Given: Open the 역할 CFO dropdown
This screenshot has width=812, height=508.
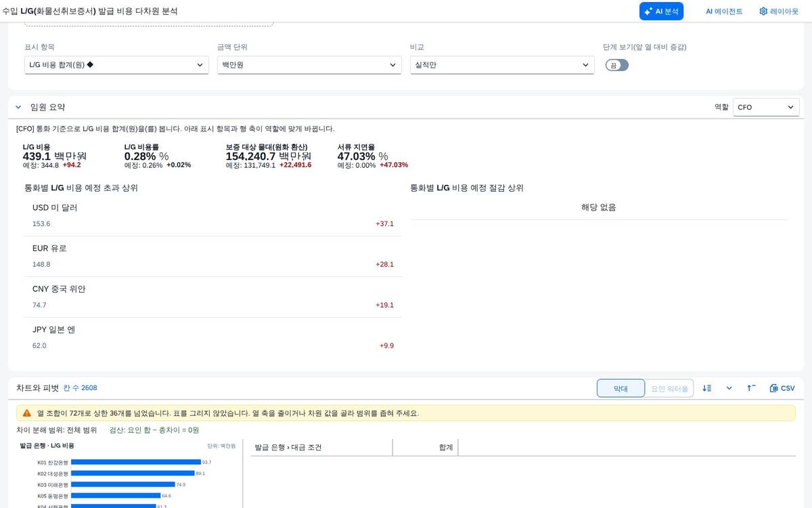Looking at the screenshot, I should [x=766, y=107].
